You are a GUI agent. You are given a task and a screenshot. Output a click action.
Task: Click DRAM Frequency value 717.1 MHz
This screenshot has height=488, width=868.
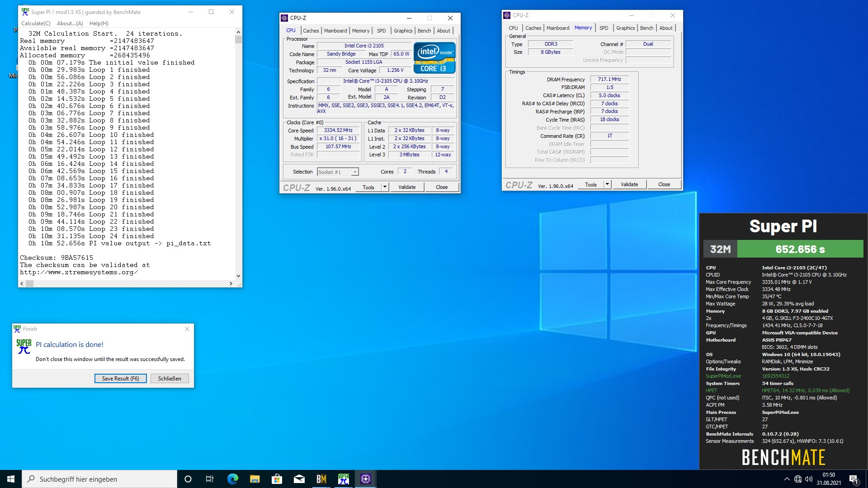click(x=609, y=79)
